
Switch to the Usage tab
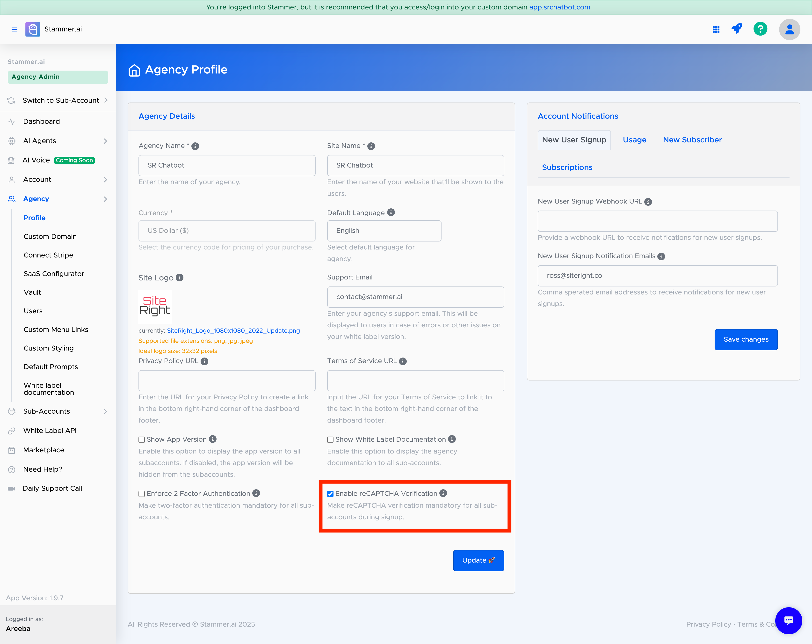point(634,140)
